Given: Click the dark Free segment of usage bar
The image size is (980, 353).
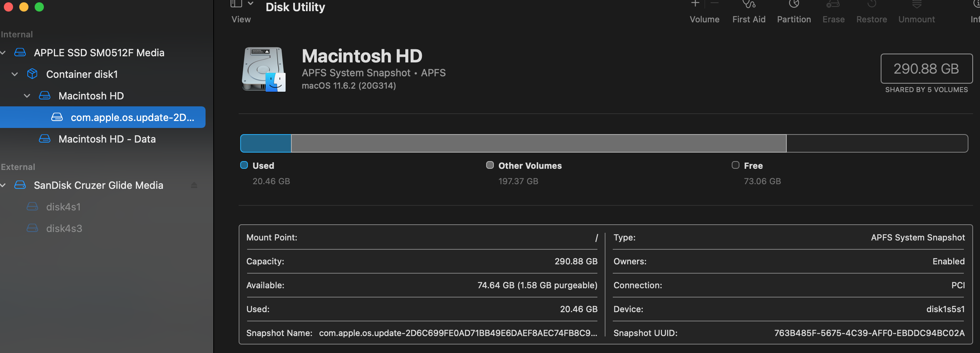Looking at the screenshot, I should point(877,143).
